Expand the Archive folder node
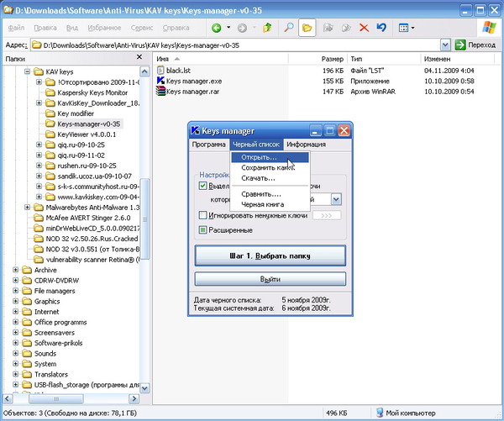Screen dimensions: 504x421 [15, 270]
